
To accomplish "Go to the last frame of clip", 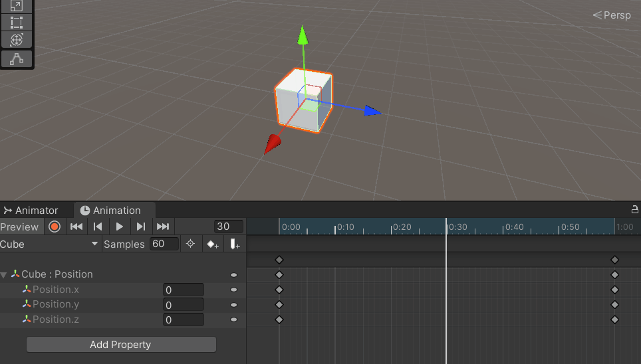I will (163, 227).
